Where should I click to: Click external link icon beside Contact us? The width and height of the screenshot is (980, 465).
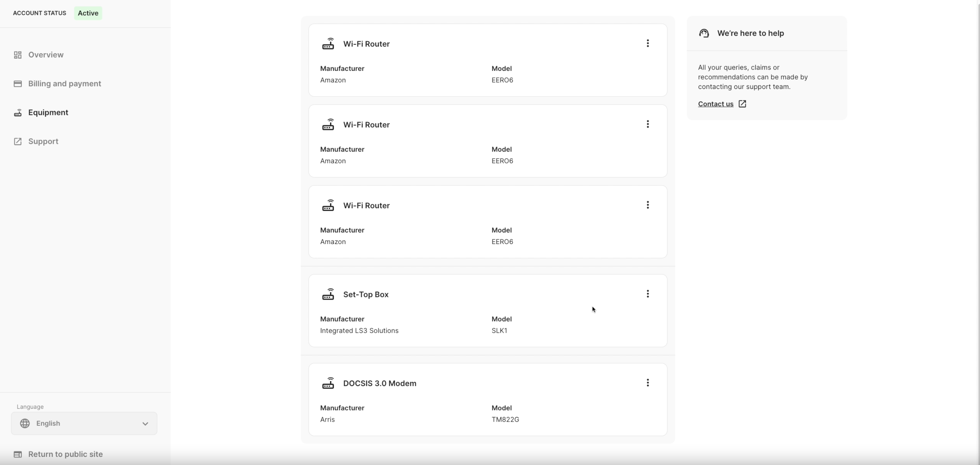(x=742, y=104)
